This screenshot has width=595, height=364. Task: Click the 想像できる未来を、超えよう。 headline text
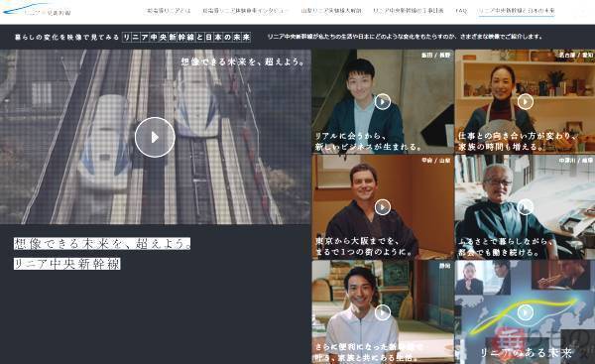(x=102, y=244)
